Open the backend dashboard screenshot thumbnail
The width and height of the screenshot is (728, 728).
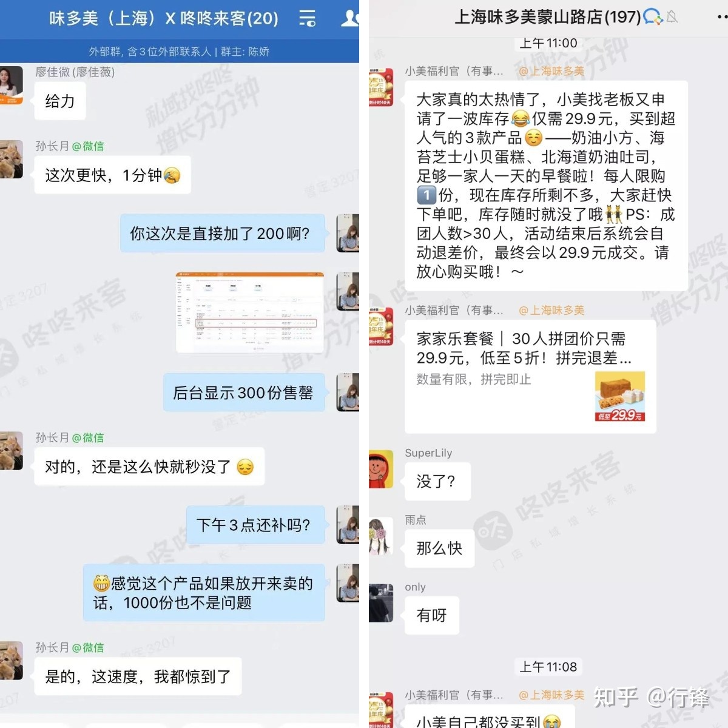[250, 312]
